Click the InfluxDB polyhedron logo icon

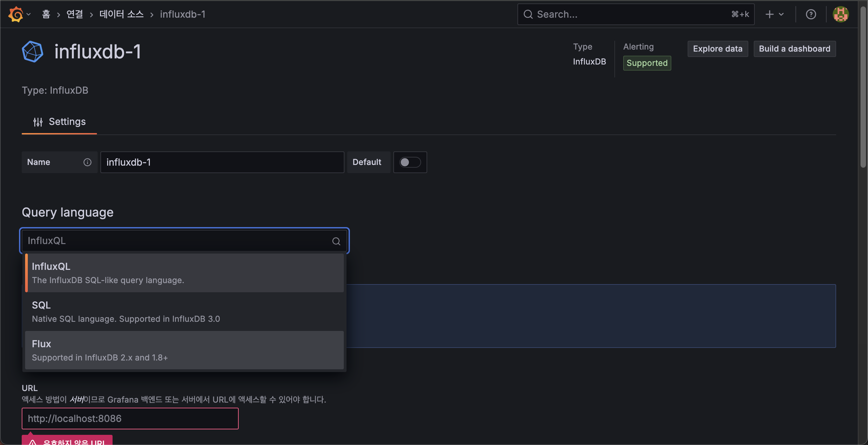click(33, 52)
